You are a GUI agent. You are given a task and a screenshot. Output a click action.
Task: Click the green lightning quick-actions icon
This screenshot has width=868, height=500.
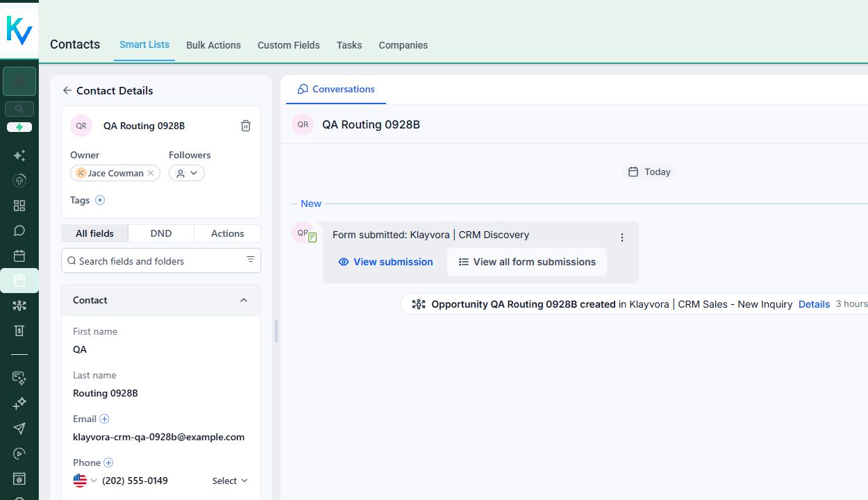tap(19, 127)
